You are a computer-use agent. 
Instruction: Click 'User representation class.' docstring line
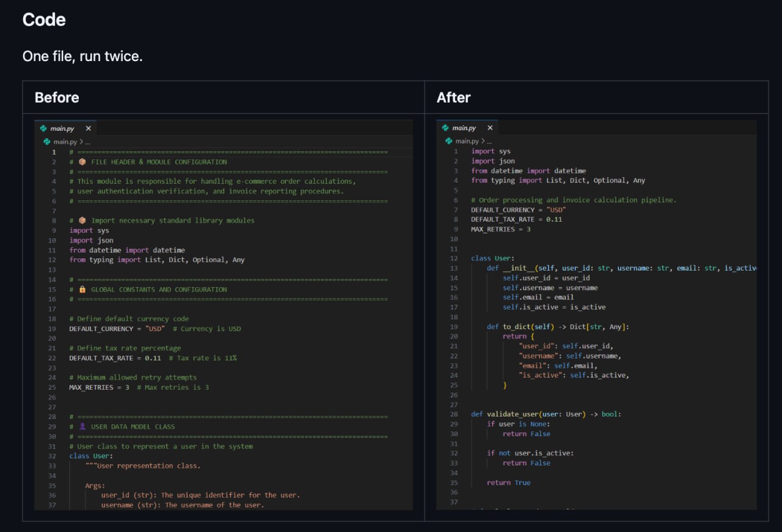(x=143, y=465)
